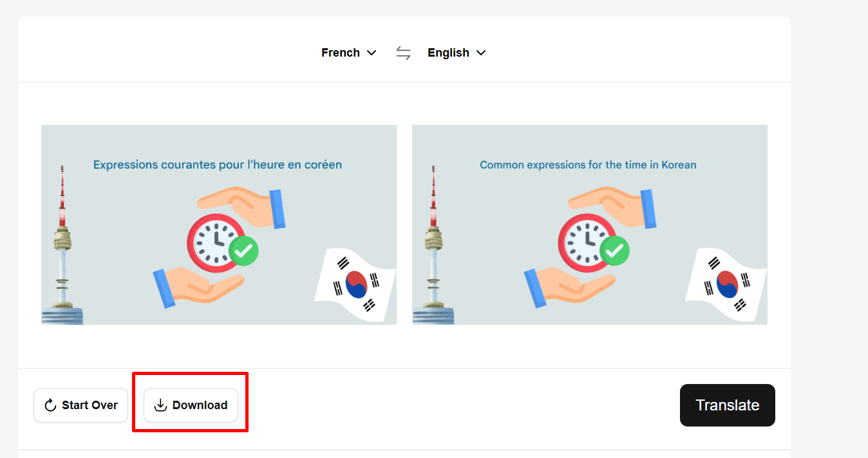Select the translated English image preview

click(590, 224)
